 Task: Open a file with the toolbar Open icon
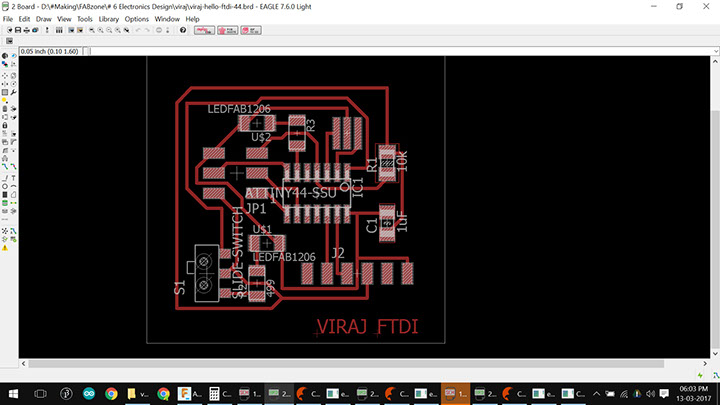click(x=9, y=30)
